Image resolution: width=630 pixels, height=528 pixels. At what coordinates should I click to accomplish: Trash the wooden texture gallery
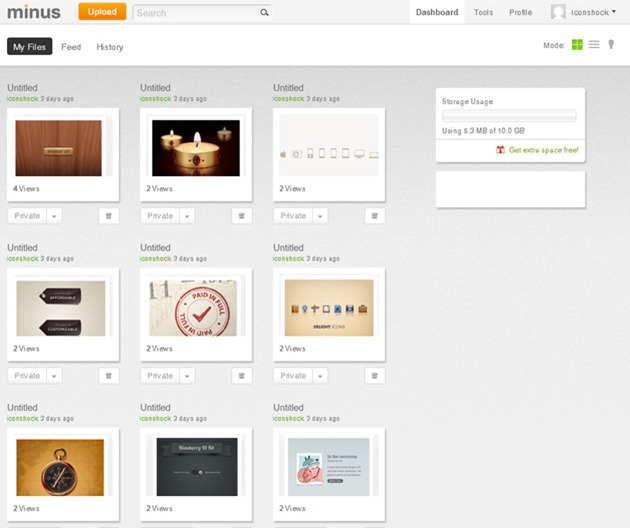[x=109, y=216]
